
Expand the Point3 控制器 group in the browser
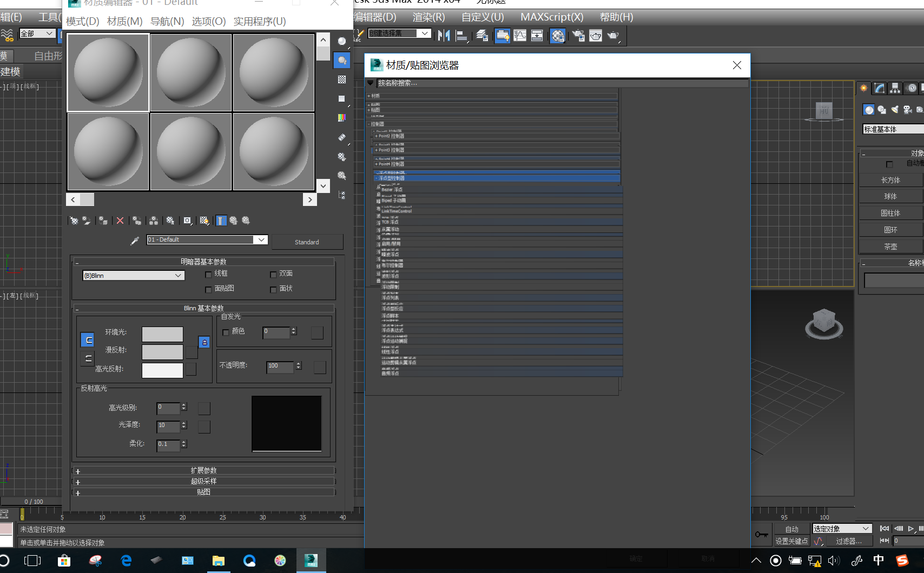pos(496,150)
